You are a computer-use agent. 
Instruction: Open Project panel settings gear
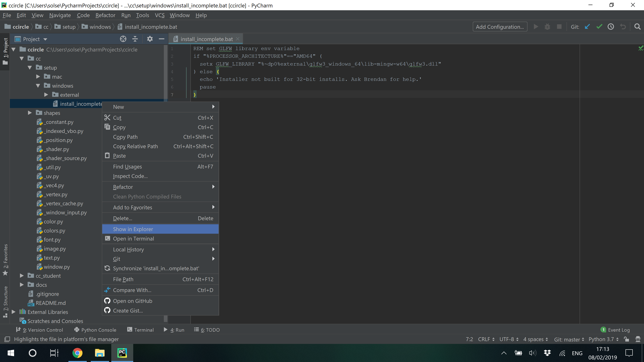(150, 39)
